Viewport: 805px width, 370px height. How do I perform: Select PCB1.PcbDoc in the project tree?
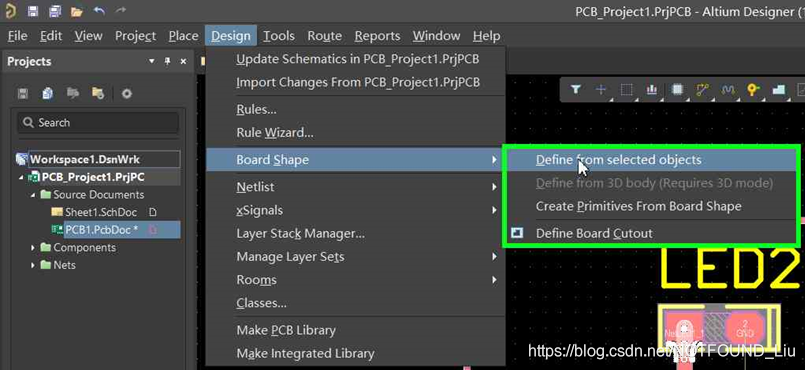(x=101, y=230)
